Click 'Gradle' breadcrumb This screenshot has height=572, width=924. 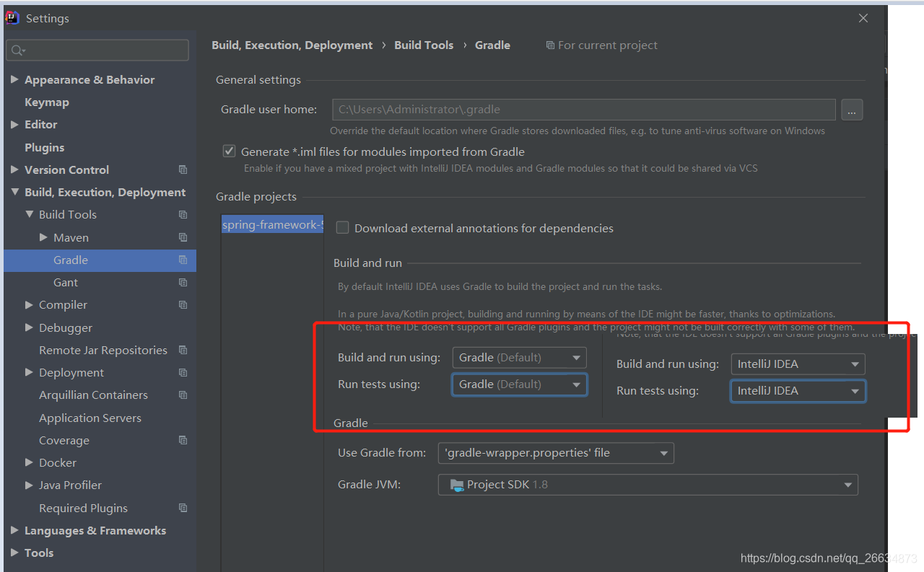pyautogui.click(x=492, y=45)
